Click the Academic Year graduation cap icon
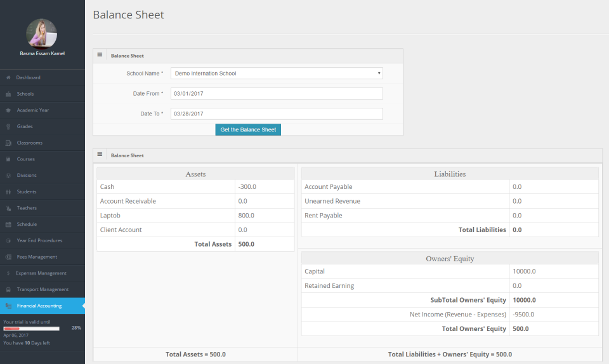The height and width of the screenshot is (364, 609). tap(8, 110)
